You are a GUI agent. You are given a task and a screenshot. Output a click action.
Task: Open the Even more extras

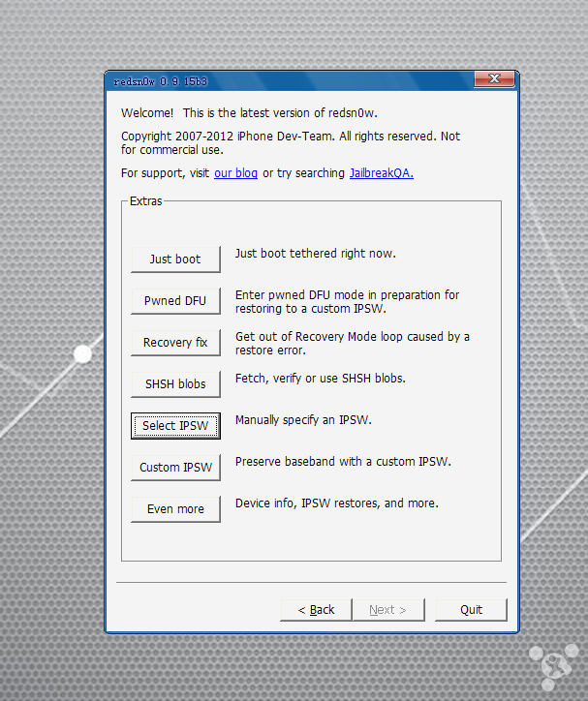click(175, 508)
